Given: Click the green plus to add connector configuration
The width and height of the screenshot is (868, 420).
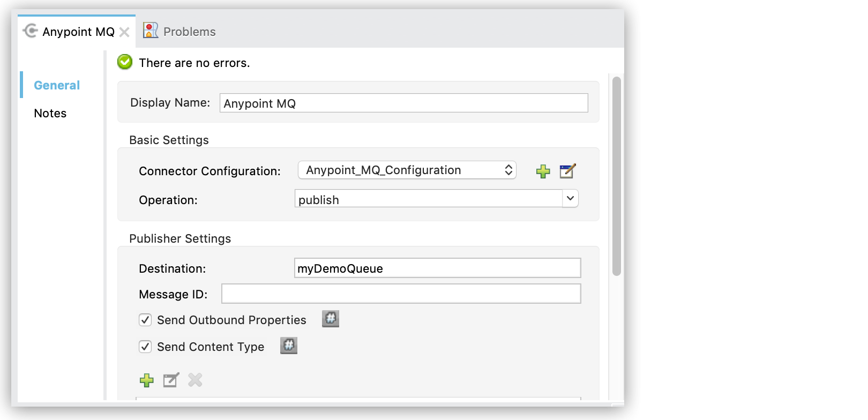Looking at the screenshot, I should tap(543, 171).
